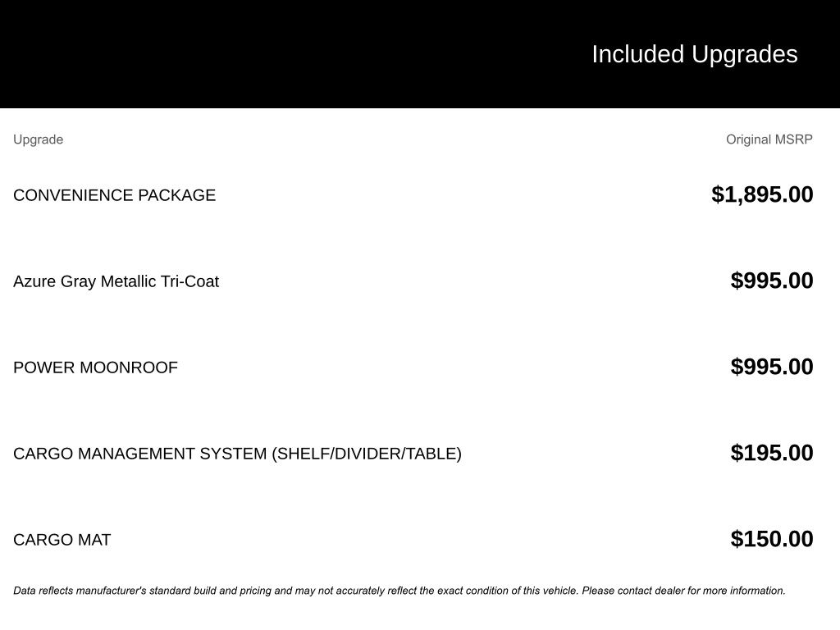
Task: Select the CONVENIENCE PACKAGE upgrade name
Action: click(114, 195)
